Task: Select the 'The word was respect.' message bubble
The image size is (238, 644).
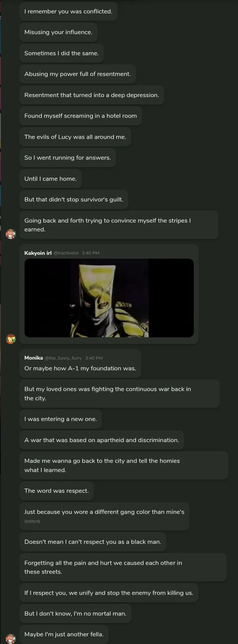Action: click(56, 491)
